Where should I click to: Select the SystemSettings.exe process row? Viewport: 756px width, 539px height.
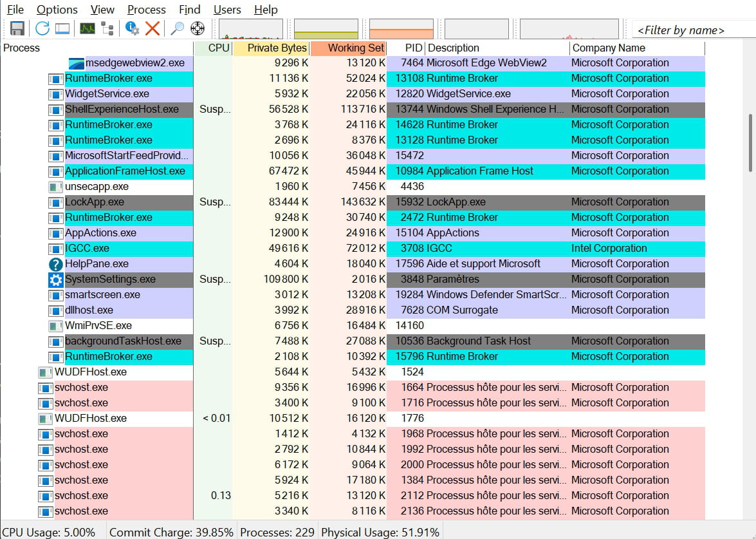point(110,279)
